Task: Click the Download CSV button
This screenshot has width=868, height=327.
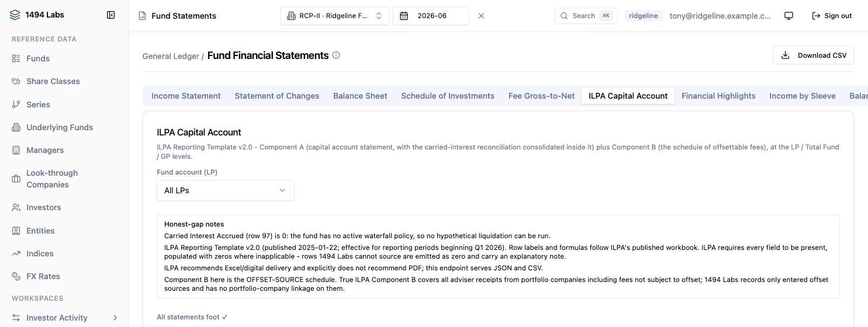Action: tap(814, 55)
